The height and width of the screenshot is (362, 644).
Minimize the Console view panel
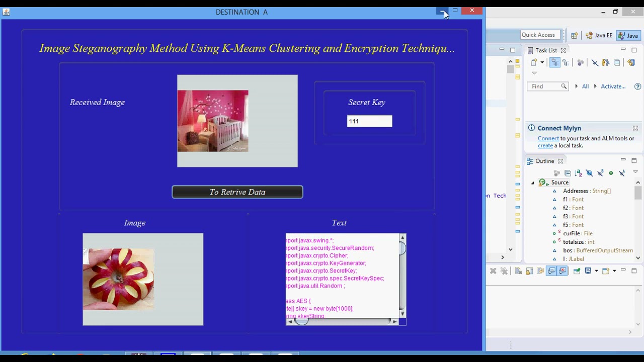(x=623, y=269)
